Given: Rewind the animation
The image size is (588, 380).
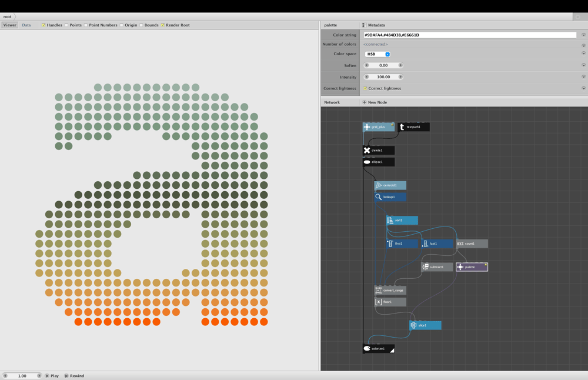Looking at the screenshot, I should click(74, 376).
